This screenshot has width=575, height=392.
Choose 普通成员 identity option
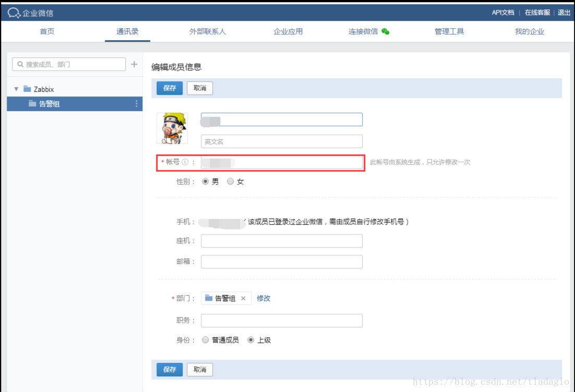(205, 340)
